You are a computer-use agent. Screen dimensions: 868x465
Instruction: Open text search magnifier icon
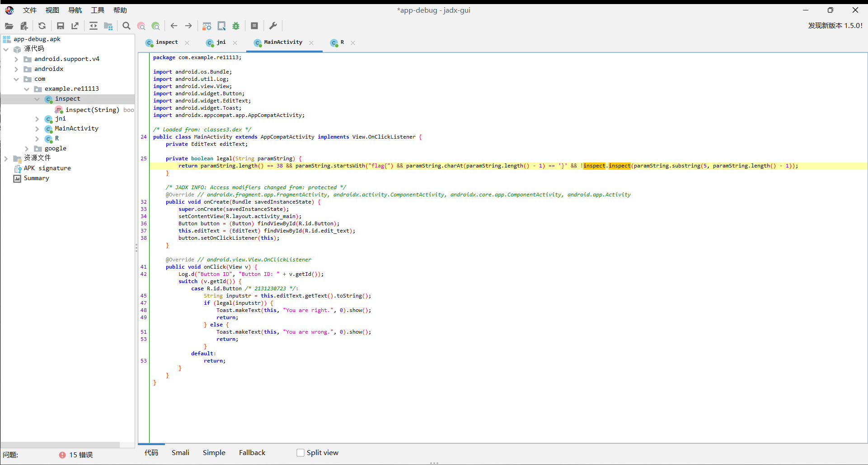pyautogui.click(x=127, y=26)
